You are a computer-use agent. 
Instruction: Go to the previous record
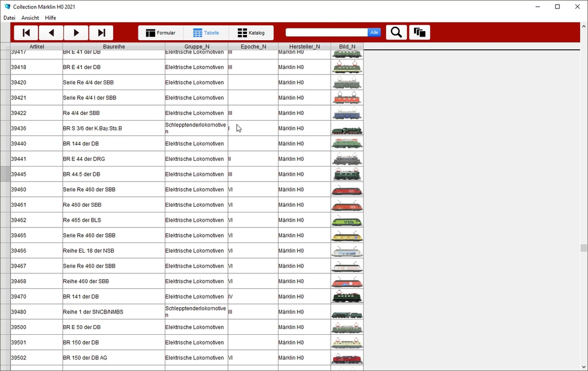pyautogui.click(x=51, y=33)
